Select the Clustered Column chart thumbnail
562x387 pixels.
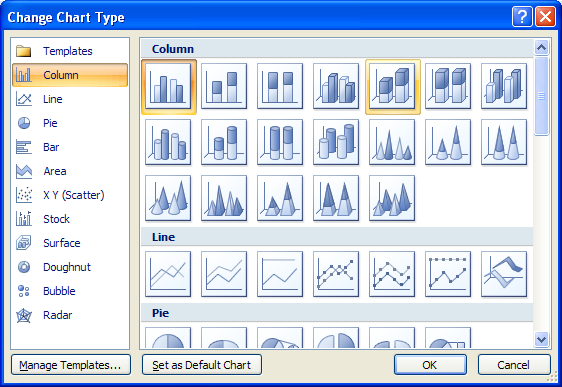[168, 86]
